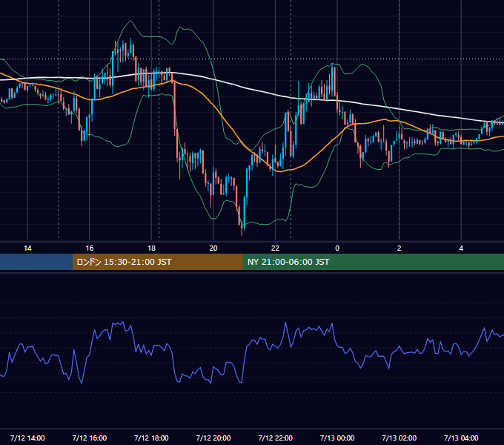Click the 16 hour label on price chart axis
Viewport: 504px width, 445px height.
90,248
